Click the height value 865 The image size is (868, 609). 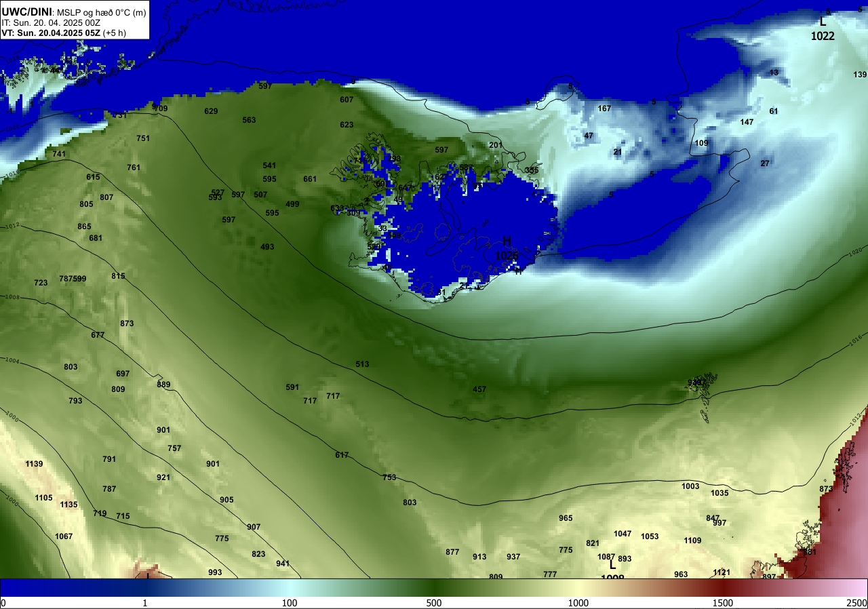(x=84, y=227)
